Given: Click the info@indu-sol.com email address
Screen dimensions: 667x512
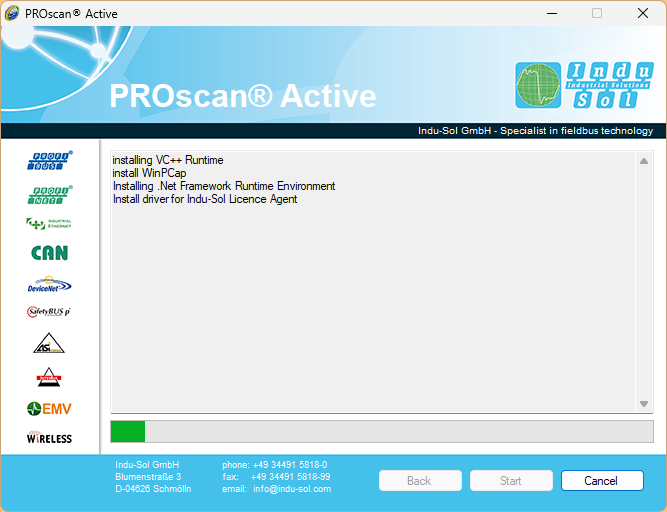Looking at the screenshot, I should click(292, 489).
